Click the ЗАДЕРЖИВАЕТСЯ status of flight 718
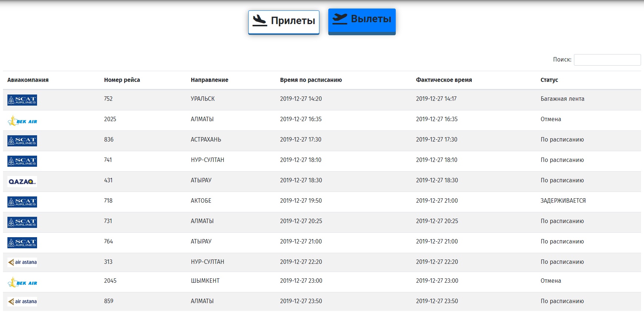 pyautogui.click(x=563, y=201)
